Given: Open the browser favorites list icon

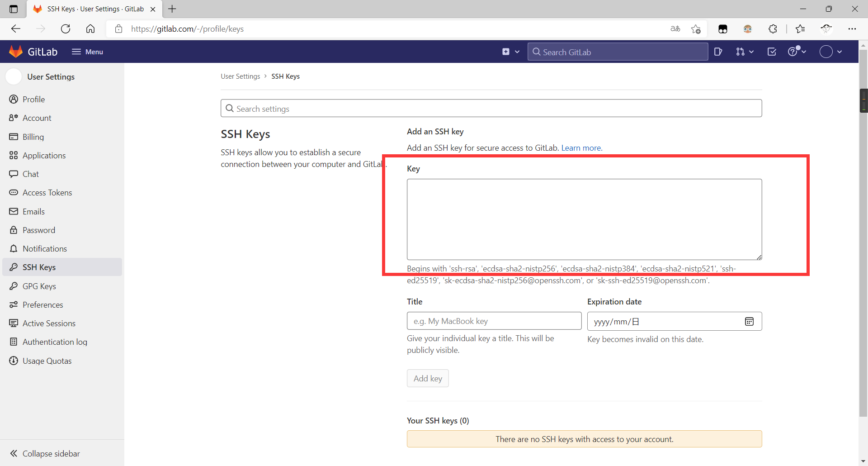Looking at the screenshot, I should click(x=800, y=29).
